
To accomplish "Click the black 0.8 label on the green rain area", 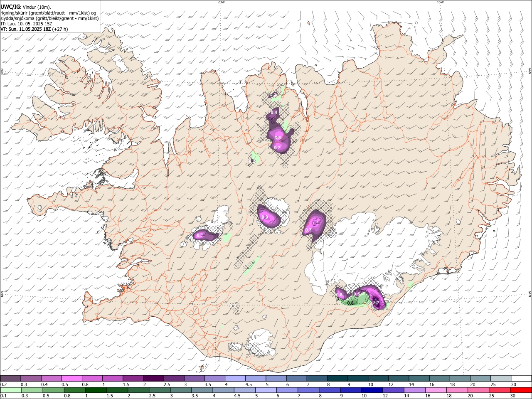I will point(350,303).
